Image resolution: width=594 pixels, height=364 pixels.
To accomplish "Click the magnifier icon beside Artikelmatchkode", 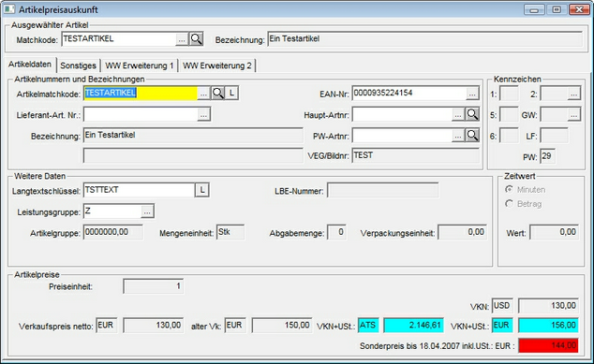I will 217,93.
